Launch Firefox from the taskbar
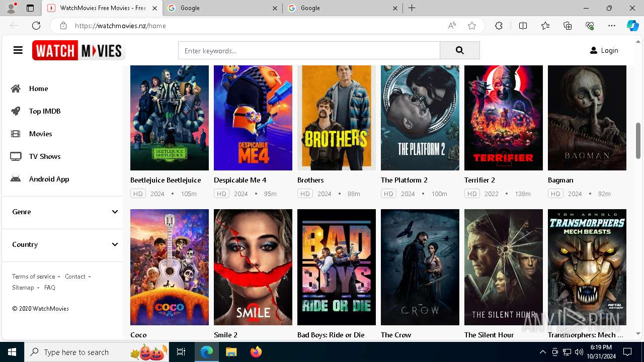 coord(256,352)
